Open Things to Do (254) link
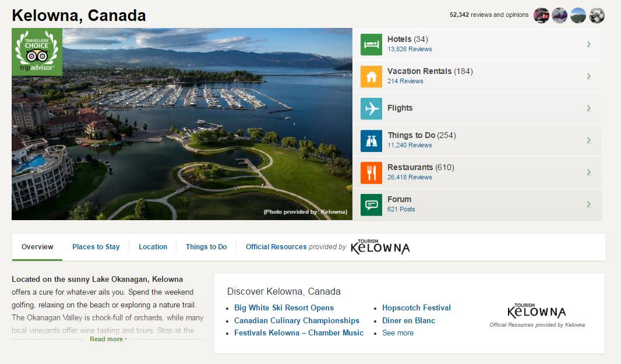This screenshot has height=364, width=621. [422, 136]
